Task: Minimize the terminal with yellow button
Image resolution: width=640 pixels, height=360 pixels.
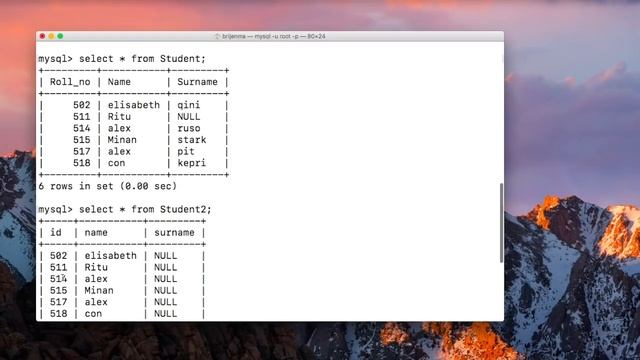Action: click(51, 36)
